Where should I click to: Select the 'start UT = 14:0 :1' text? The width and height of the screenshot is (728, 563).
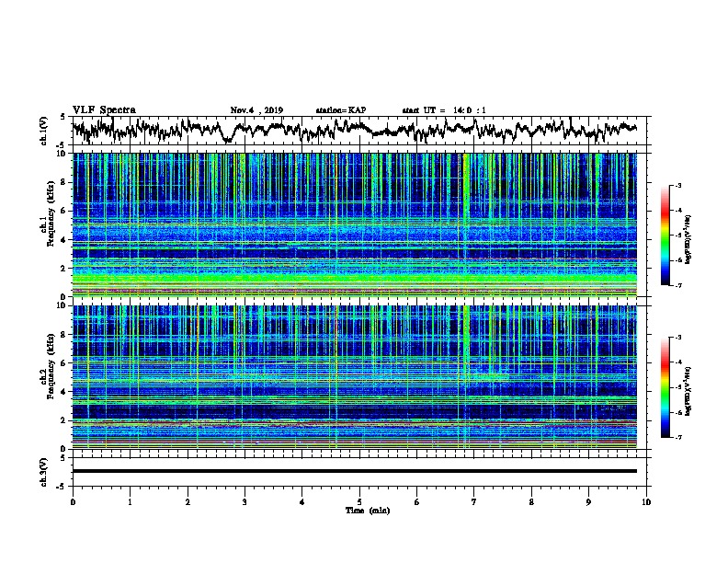(444, 110)
